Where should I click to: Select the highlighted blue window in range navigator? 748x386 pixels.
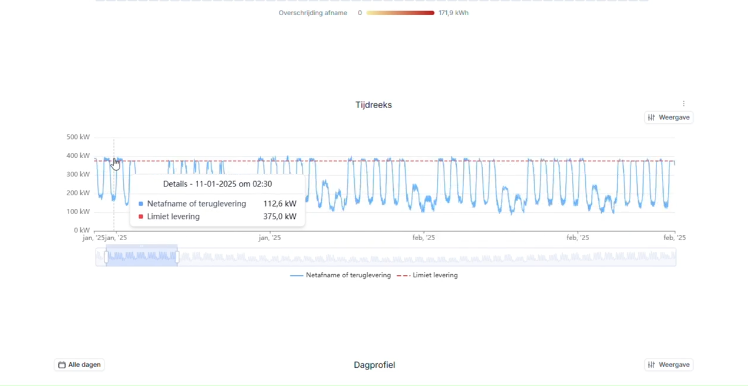pyautogui.click(x=142, y=257)
